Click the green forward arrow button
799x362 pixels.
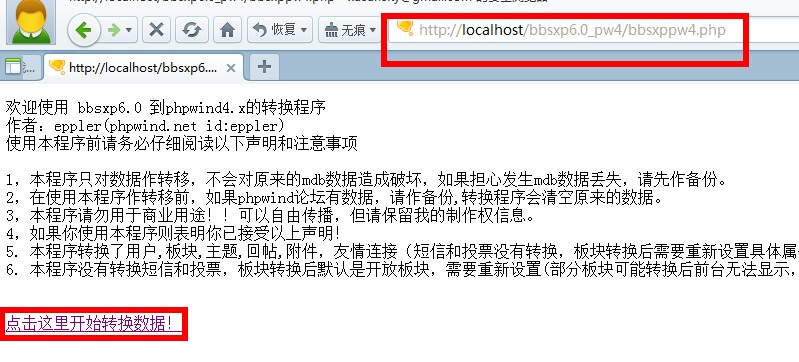click(114, 30)
